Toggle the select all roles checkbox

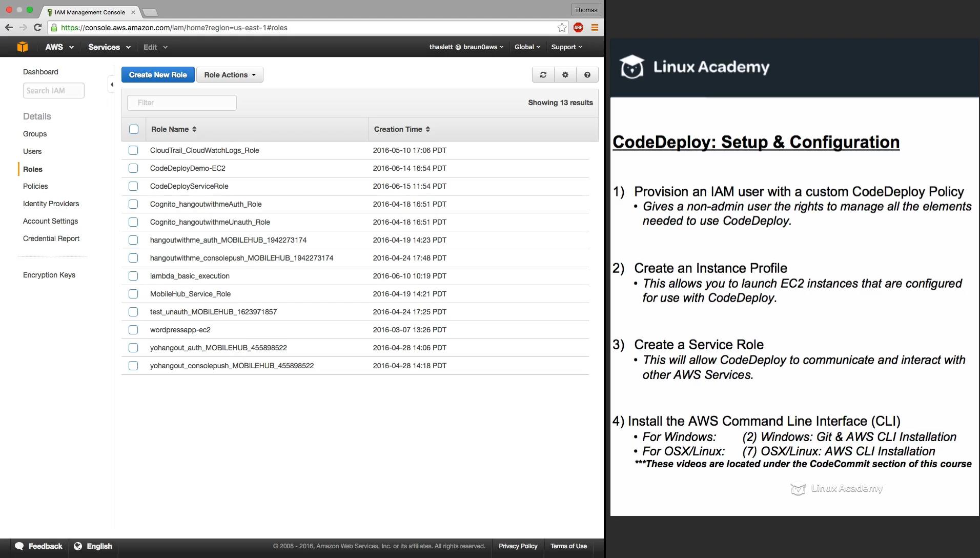pyautogui.click(x=134, y=129)
